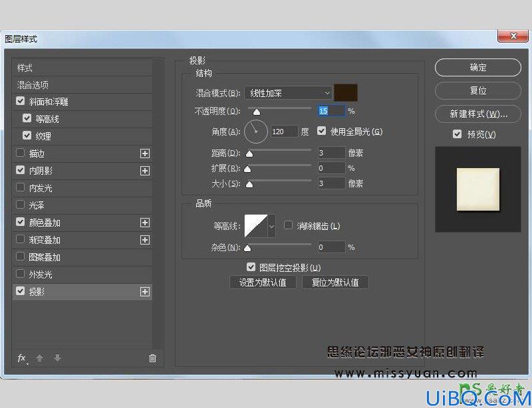532x408 pixels.
Task: Click the 距离 pixel value field
Action: pos(331,153)
